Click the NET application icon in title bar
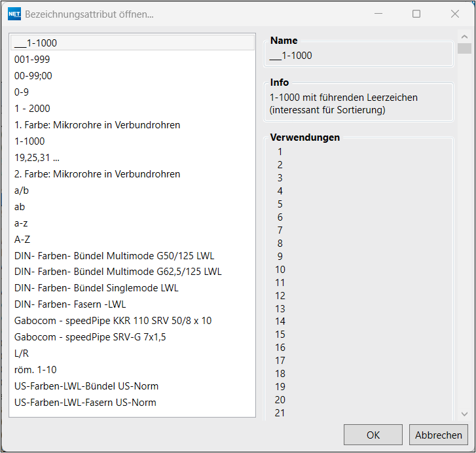476x453 pixels. click(14, 14)
